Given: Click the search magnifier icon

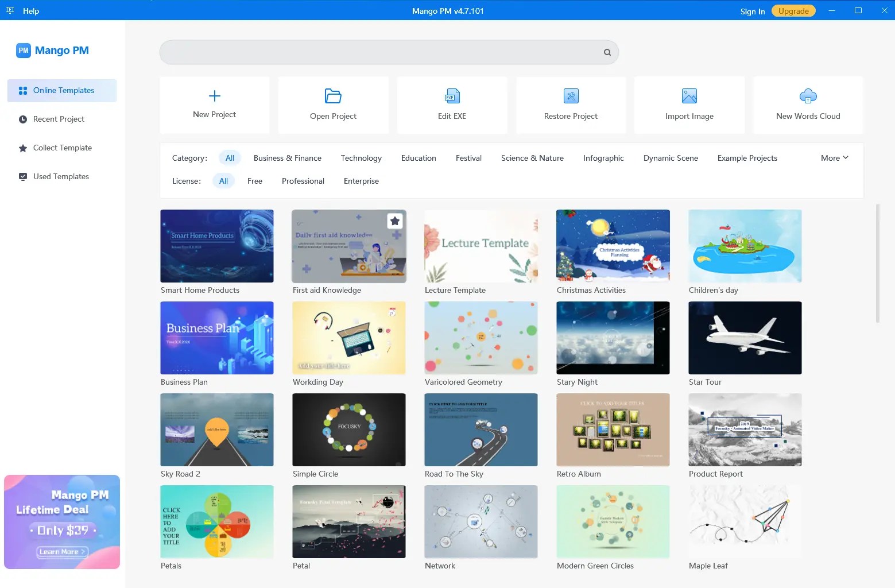Looking at the screenshot, I should [607, 52].
